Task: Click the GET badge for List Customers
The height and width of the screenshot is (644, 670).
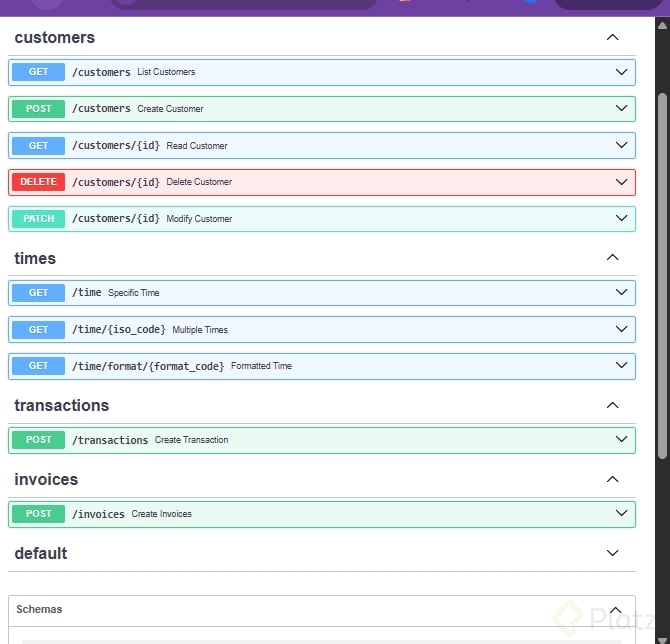Action: tap(38, 72)
